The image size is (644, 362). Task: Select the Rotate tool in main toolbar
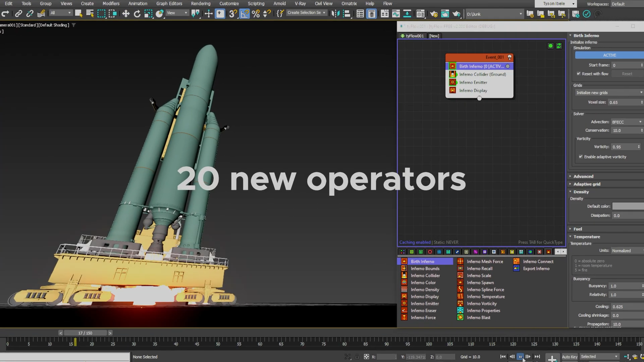(x=137, y=14)
